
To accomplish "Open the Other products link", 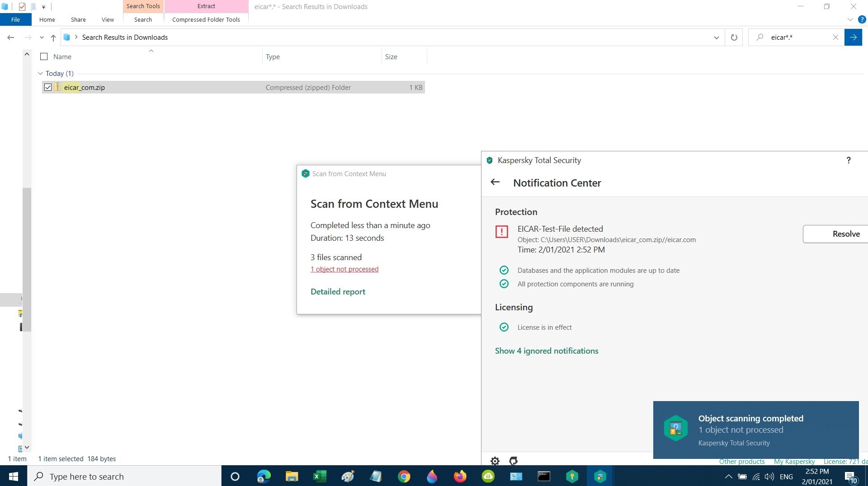I will tap(742, 462).
